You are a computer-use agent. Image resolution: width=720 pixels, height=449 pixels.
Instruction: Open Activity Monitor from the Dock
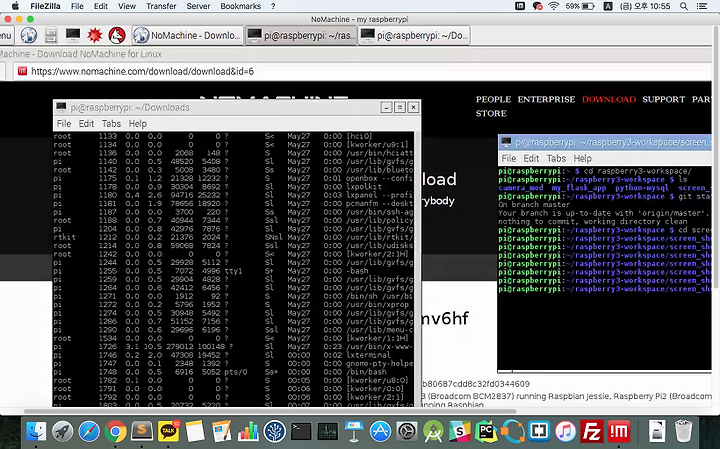pyautogui.click(x=328, y=432)
